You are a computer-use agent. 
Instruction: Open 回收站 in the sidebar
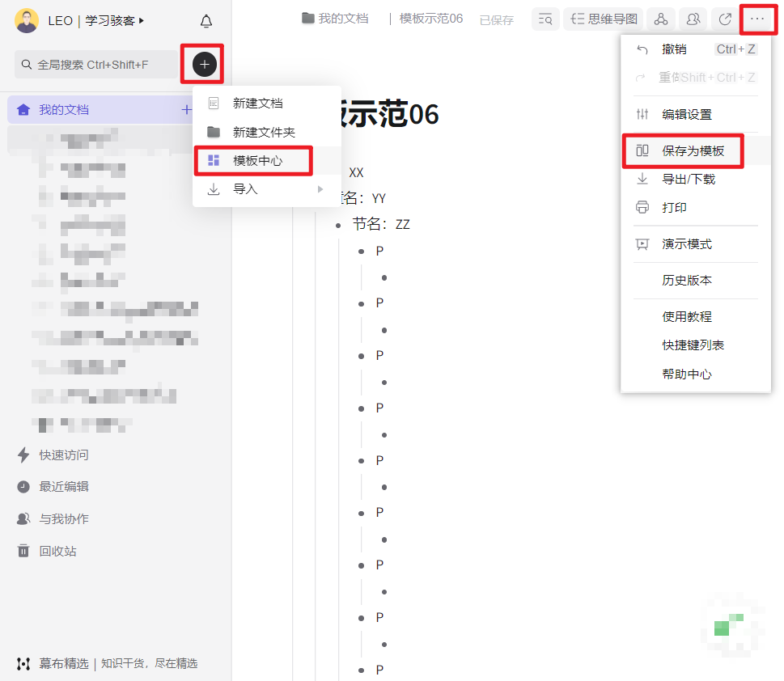pos(58,551)
